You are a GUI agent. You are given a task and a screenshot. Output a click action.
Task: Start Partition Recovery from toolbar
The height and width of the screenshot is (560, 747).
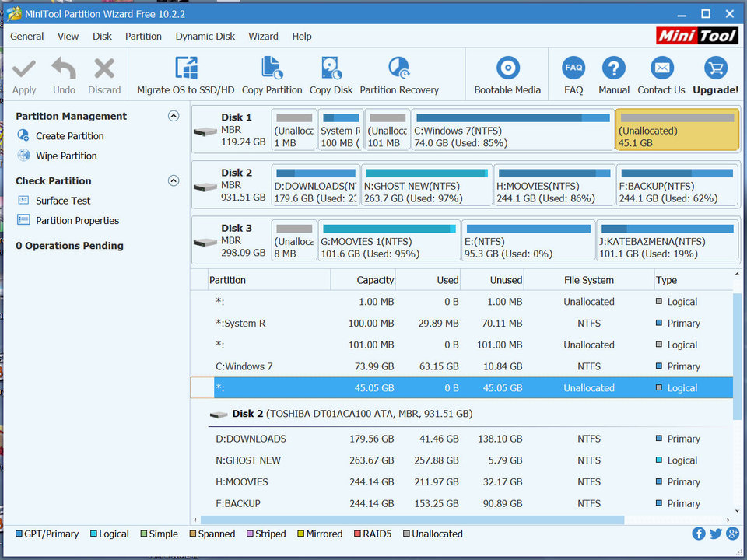coord(399,69)
